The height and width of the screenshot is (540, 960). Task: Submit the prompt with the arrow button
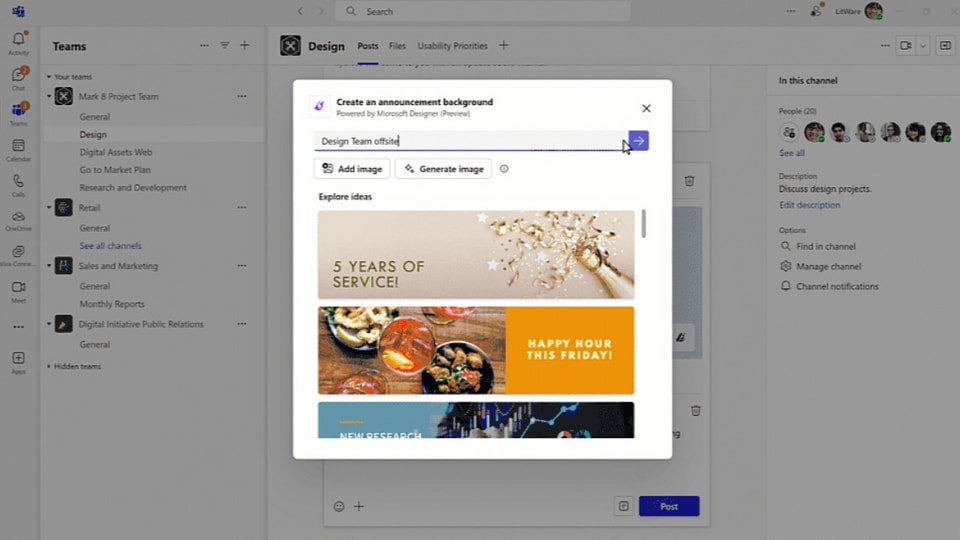[639, 141]
